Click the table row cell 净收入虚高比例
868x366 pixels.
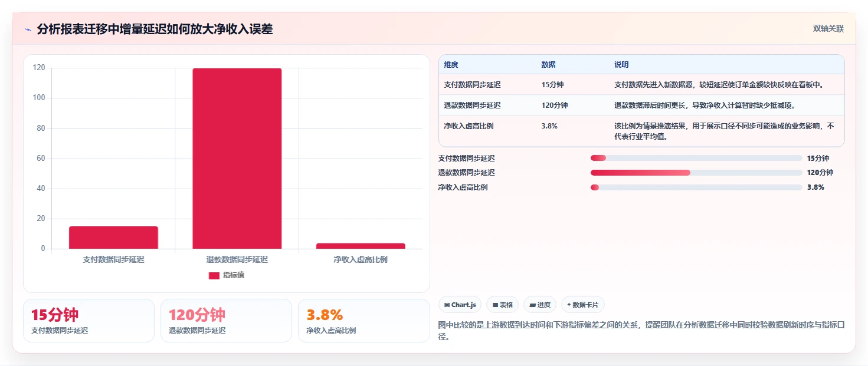(x=469, y=126)
